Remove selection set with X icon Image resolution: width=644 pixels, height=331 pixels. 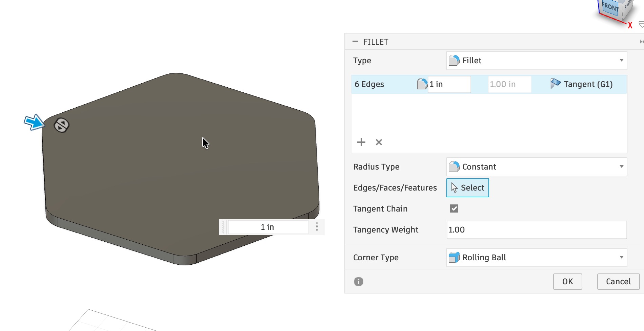[x=379, y=142]
